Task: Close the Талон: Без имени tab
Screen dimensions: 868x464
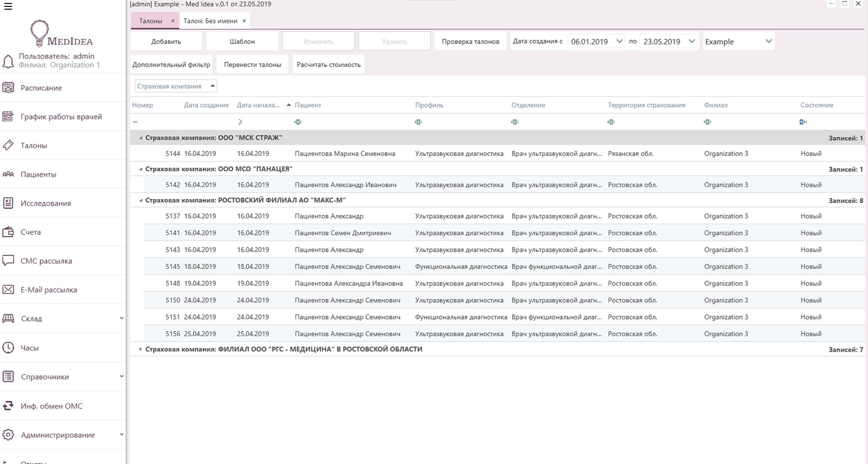Action: [x=244, y=21]
